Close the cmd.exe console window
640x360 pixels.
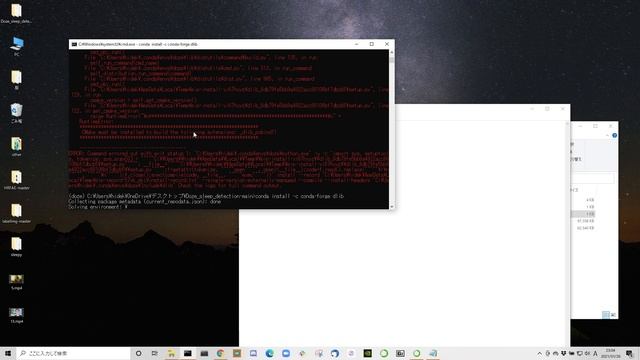tap(387, 44)
